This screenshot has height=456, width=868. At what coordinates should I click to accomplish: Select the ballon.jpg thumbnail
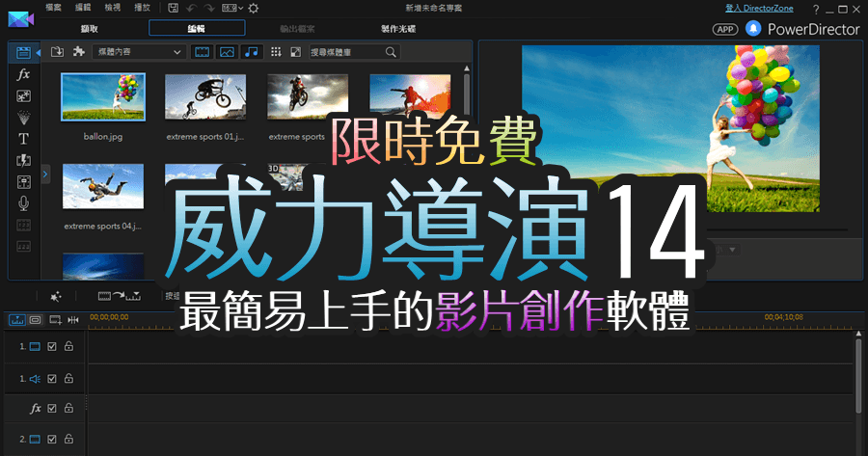click(x=103, y=96)
